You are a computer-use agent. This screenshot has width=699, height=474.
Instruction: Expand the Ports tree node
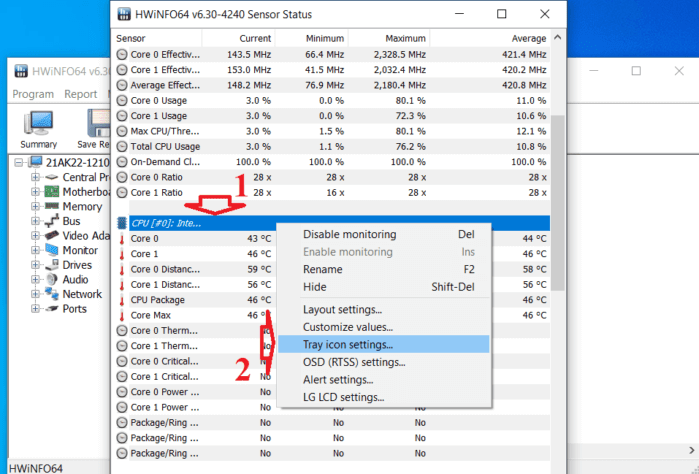(35, 309)
